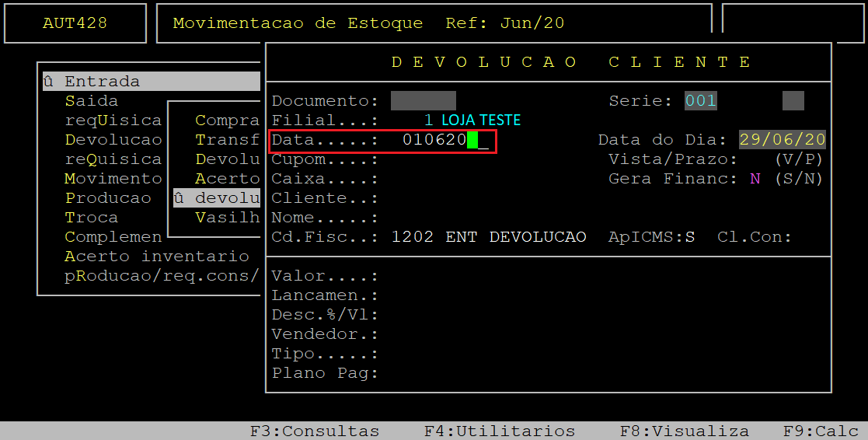Click the Cd.Fisc. code 1202 field
This screenshot has width=868, height=440.
[x=413, y=237]
